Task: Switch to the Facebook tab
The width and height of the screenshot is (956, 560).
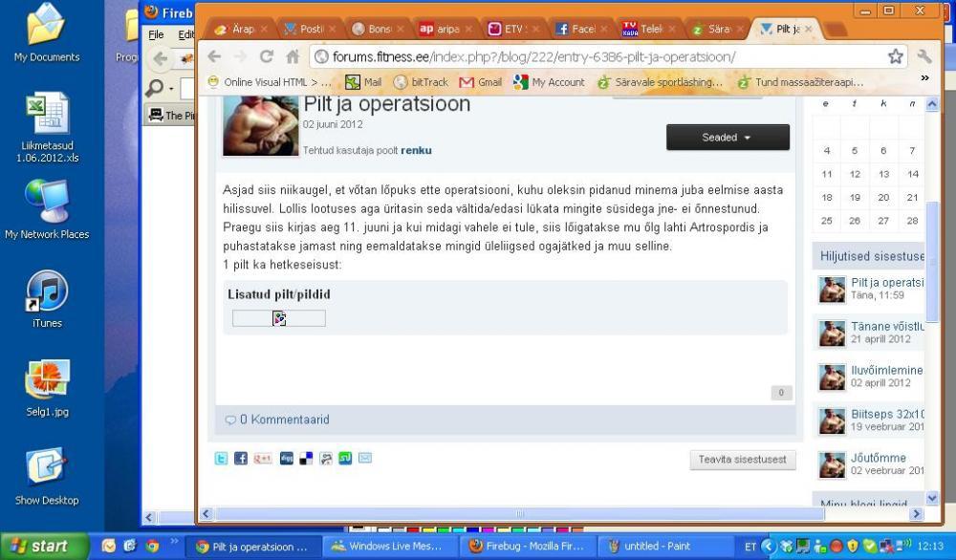Action: [579, 29]
